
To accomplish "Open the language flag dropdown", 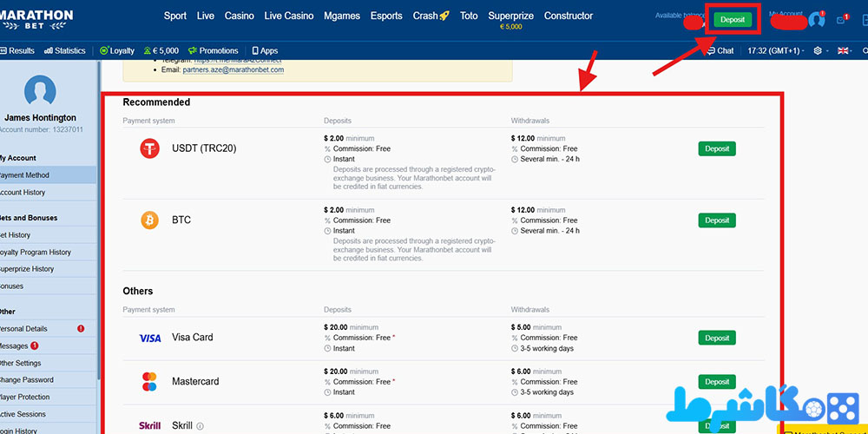I will [845, 50].
